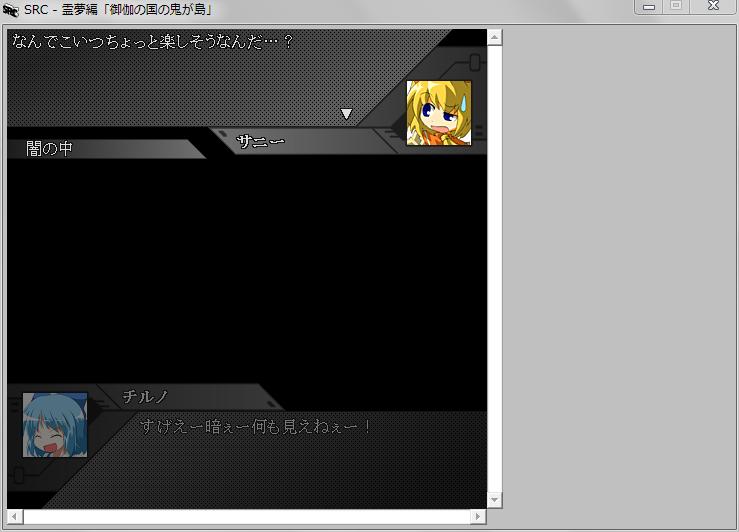Click the top dialogue line about こいつ
The width and height of the screenshot is (739, 532).
pos(152,42)
